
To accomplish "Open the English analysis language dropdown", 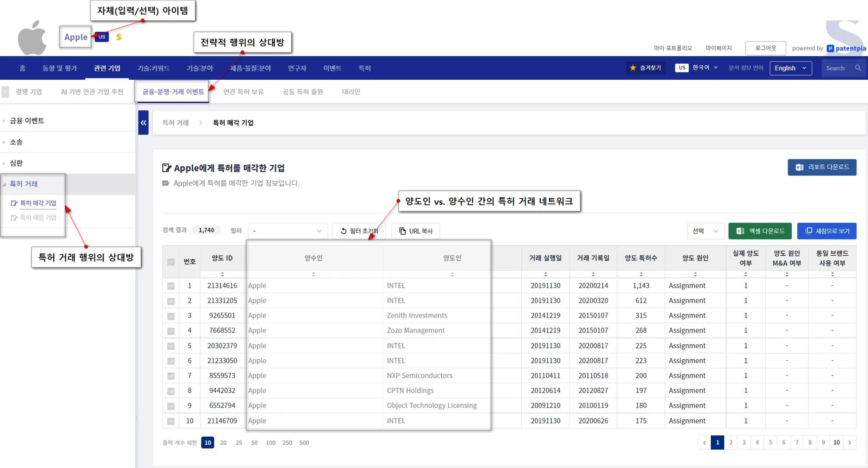I will (x=791, y=68).
